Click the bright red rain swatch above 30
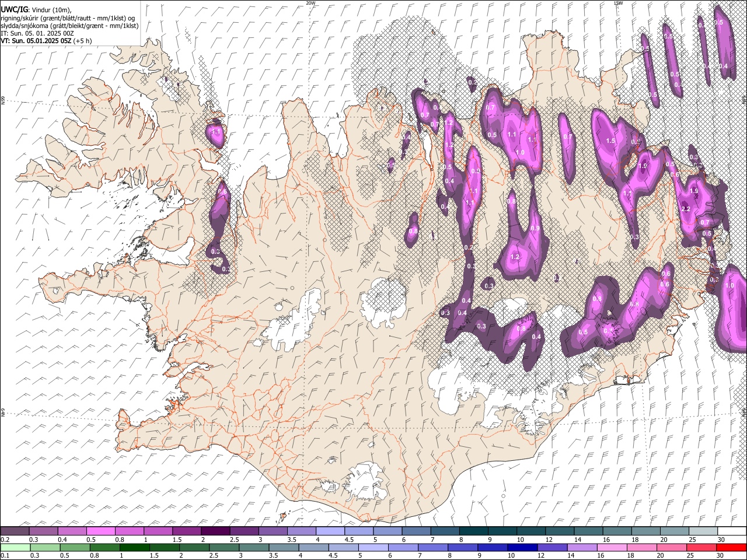 coord(731,547)
